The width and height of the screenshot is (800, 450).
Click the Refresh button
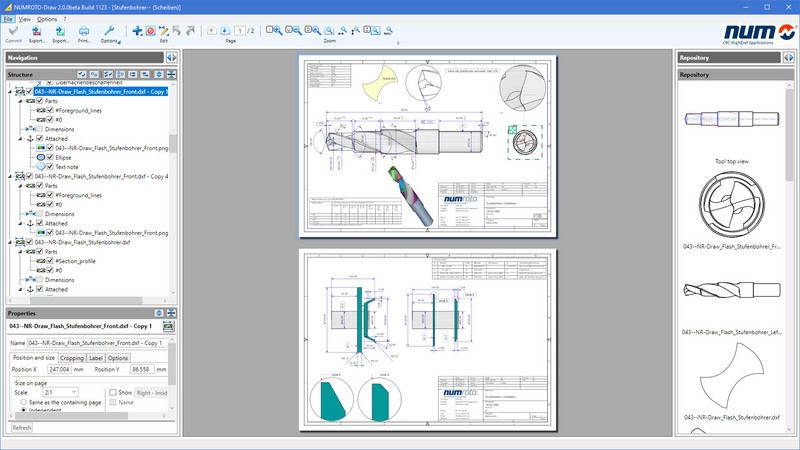22,428
